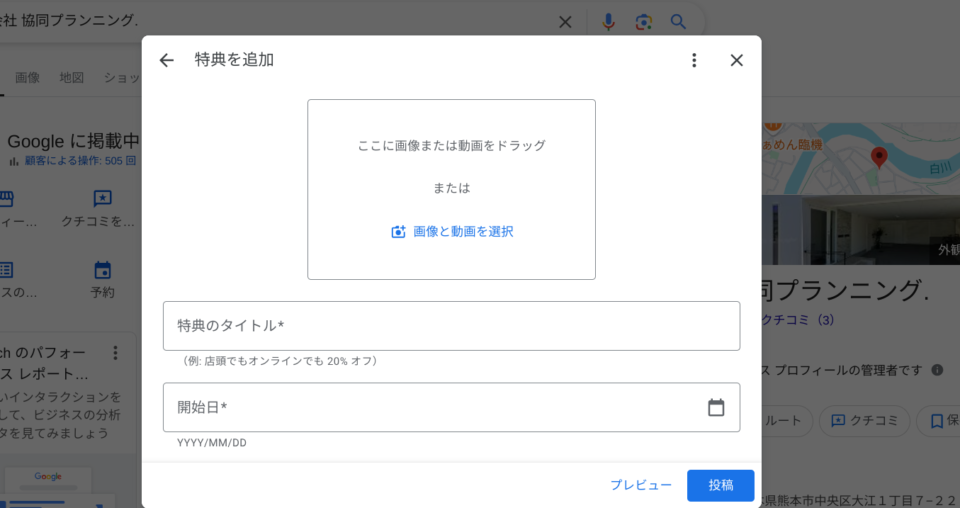Screen dimensions: 960x508
Task: Click the クチコミを… review star icon
Action: tap(102, 198)
